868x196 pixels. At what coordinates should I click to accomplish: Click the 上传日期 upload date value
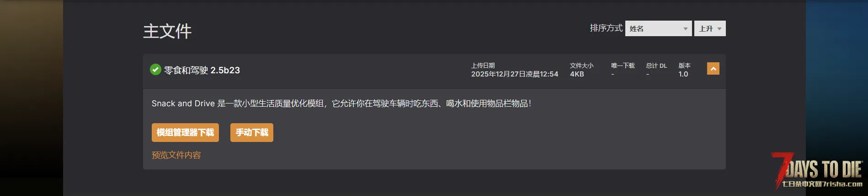tap(515, 74)
